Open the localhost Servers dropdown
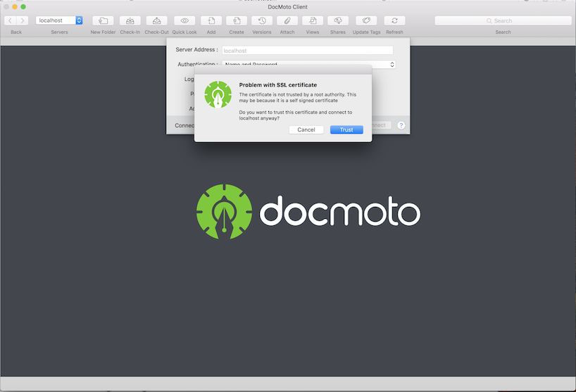This screenshot has width=576, height=392. [59, 20]
